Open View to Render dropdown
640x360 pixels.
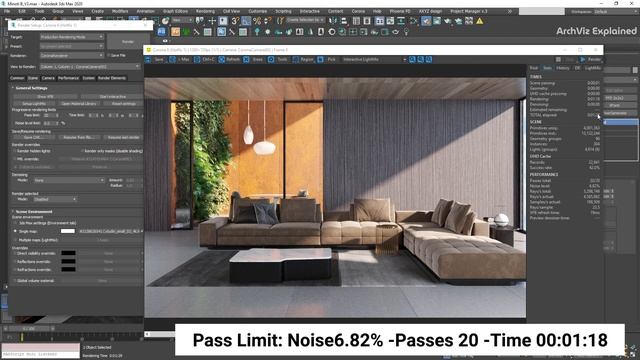tap(90, 67)
